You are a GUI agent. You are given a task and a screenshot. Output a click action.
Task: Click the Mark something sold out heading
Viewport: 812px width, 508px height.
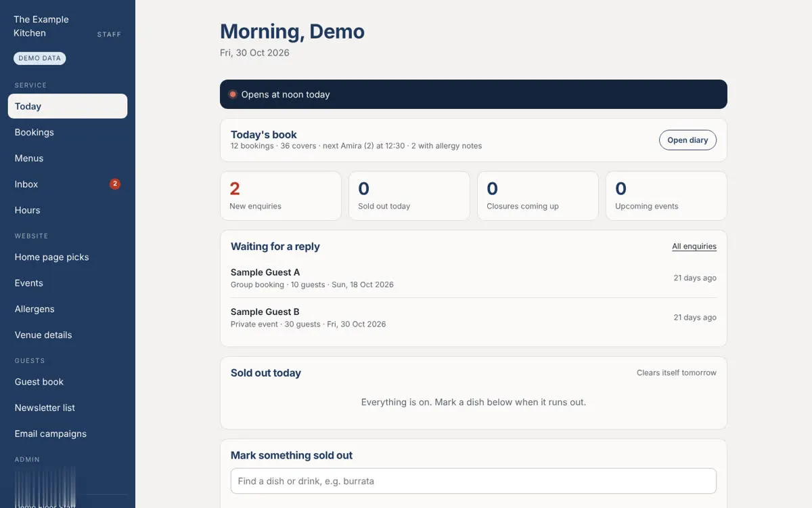292,456
